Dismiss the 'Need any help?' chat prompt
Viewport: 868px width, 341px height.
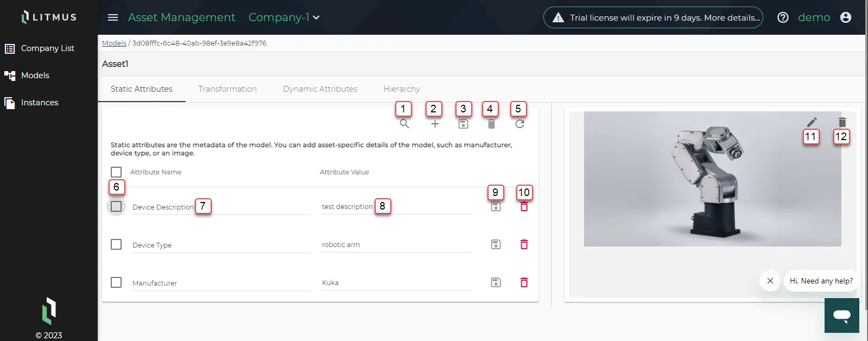(x=770, y=281)
